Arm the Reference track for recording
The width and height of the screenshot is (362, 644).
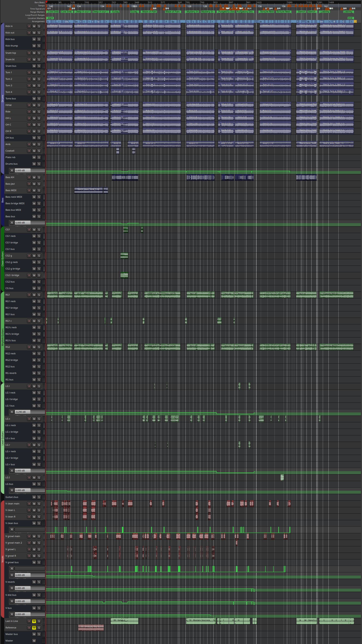[29, 628]
